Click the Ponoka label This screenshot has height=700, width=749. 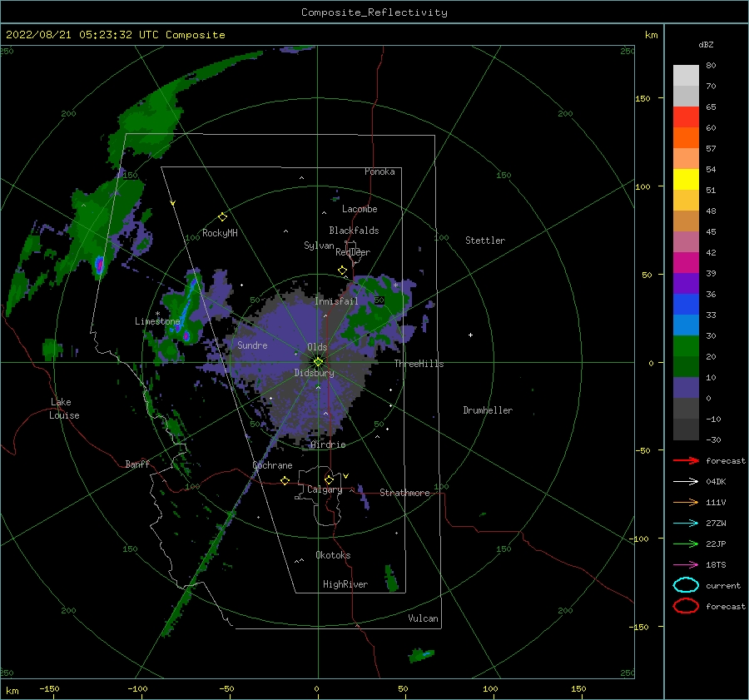pos(379,171)
